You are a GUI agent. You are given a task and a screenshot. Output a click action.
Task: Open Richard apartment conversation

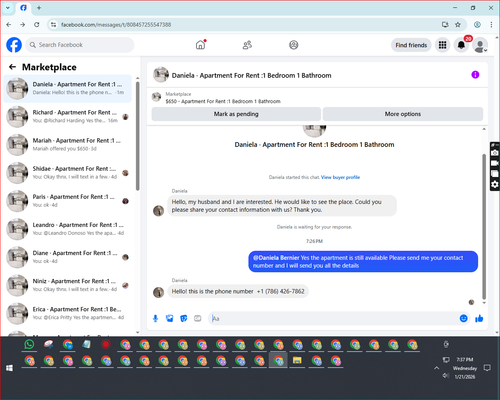[68, 116]
